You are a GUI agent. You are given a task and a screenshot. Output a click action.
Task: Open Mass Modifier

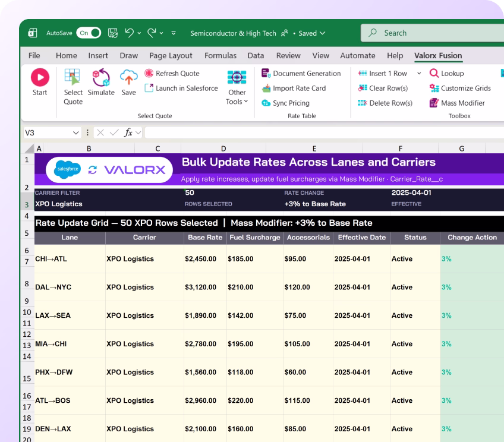pos(457,103)
